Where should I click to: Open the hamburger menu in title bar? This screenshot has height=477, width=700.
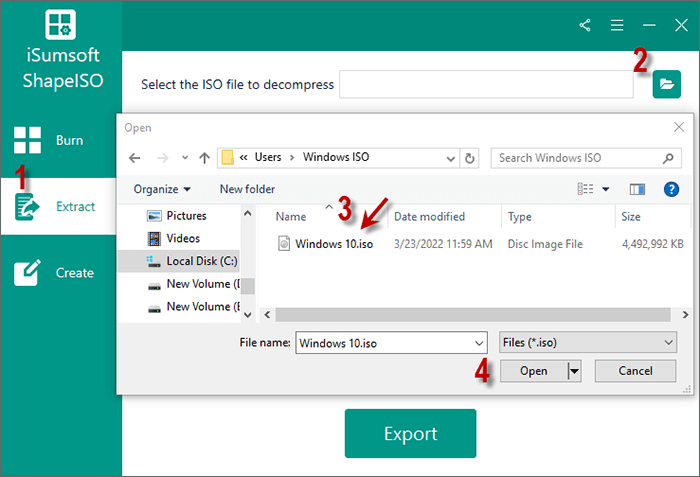click(x=617, y=25)
